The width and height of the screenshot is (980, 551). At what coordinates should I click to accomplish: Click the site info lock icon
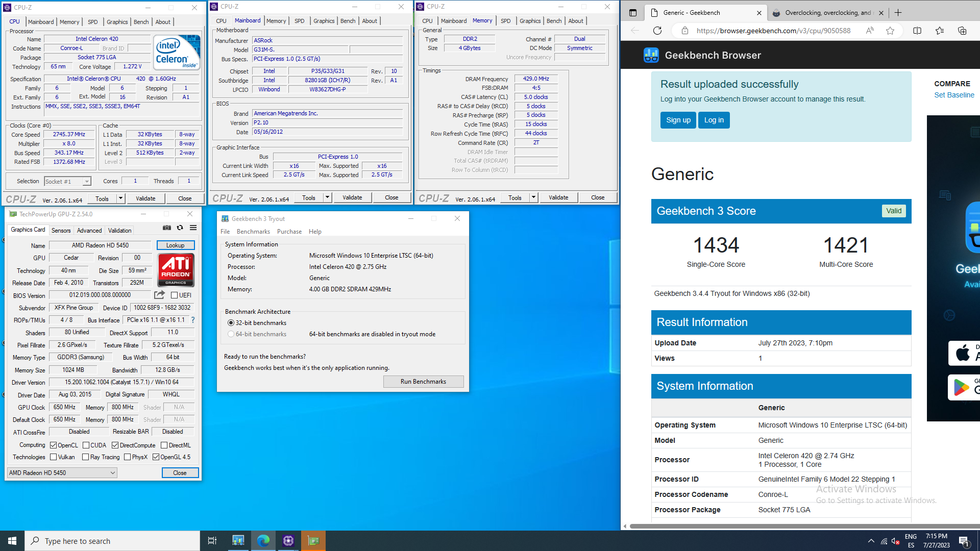684,31
